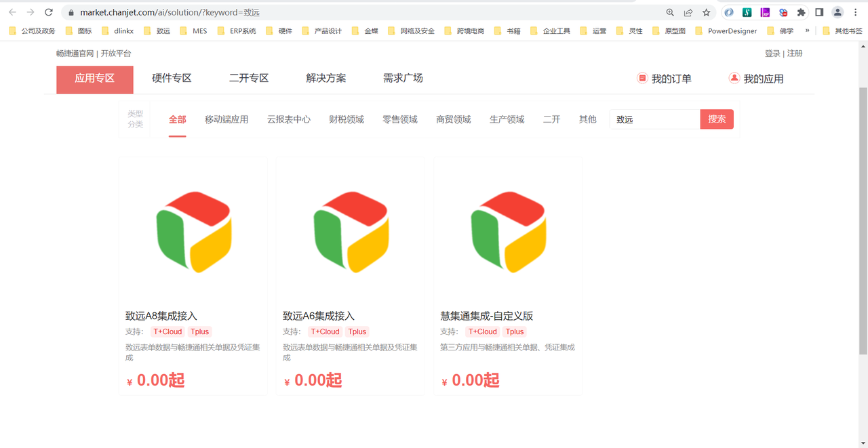Filter by 零售领域 category

click(400, 119)
